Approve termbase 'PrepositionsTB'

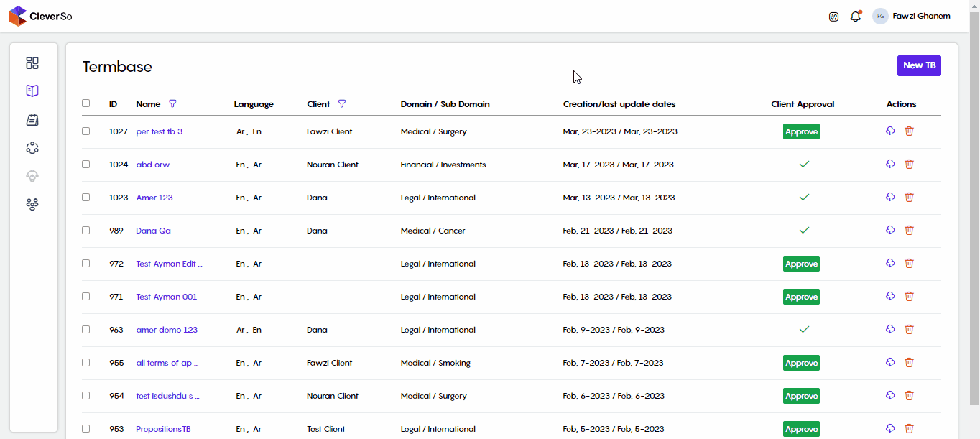[801, 429]
